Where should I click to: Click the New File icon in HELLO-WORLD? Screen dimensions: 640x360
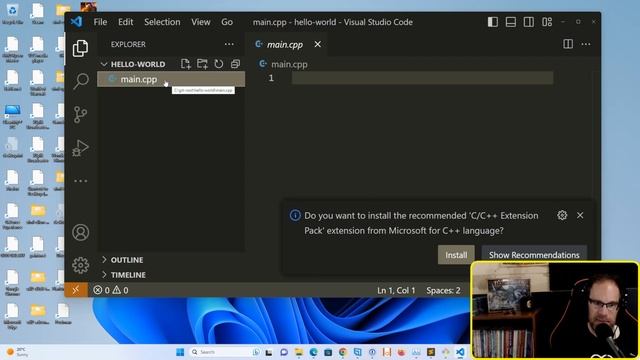pos(186,64)
